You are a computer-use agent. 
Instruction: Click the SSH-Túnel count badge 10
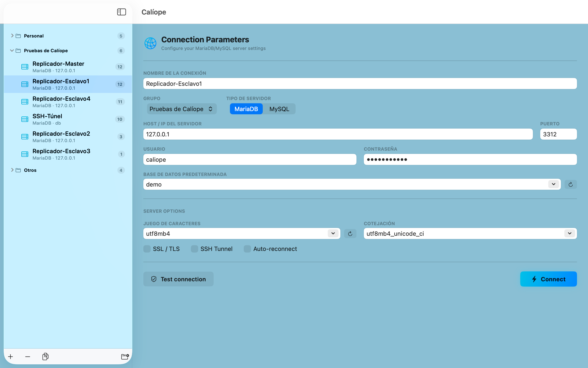120,119
